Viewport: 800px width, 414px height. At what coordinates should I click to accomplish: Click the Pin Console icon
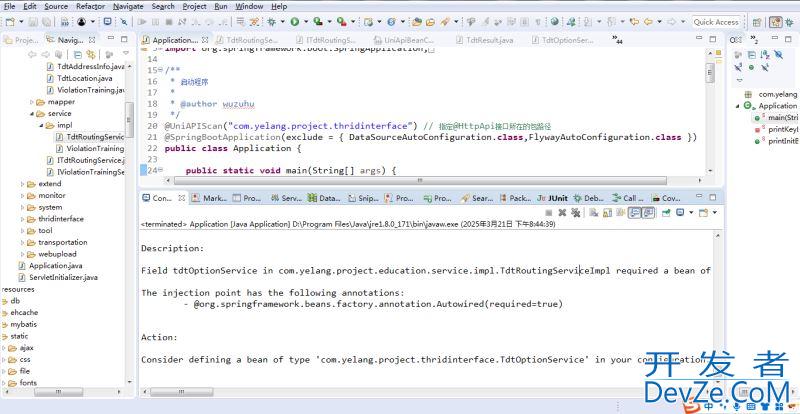pos(666,212)
